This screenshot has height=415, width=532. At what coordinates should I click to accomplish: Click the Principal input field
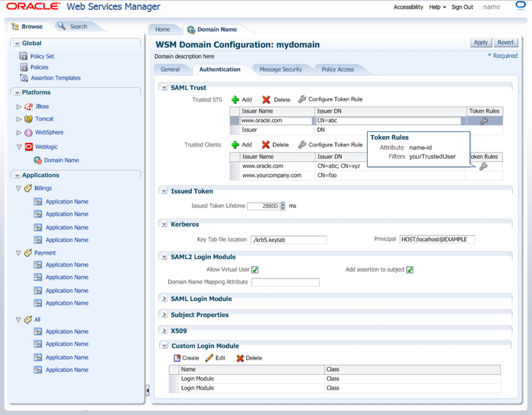coord(437,239)
